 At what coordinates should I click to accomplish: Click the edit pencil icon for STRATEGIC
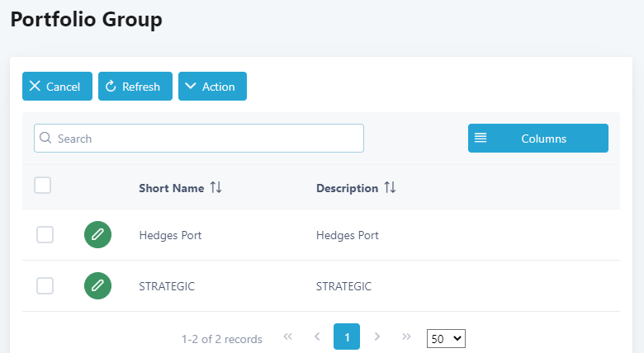(x=97, y=286)
